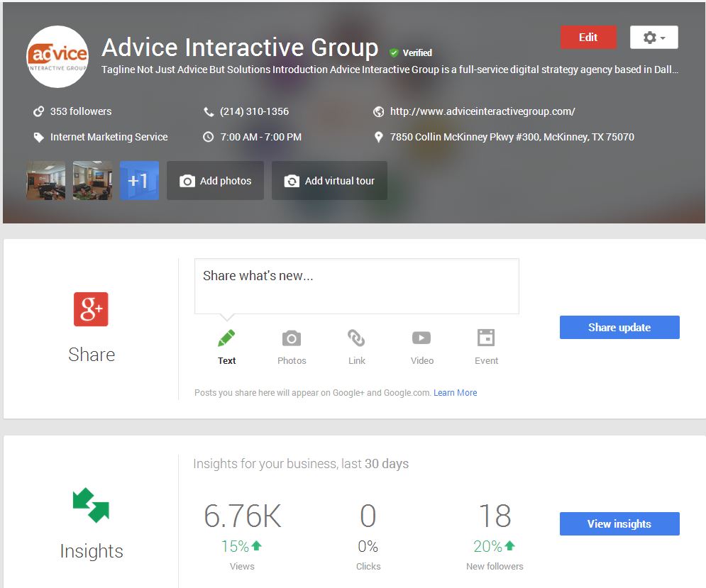Screen dimensions: 706x588
Task: Click the Share section heading
Action: click(x=92, y=355)
